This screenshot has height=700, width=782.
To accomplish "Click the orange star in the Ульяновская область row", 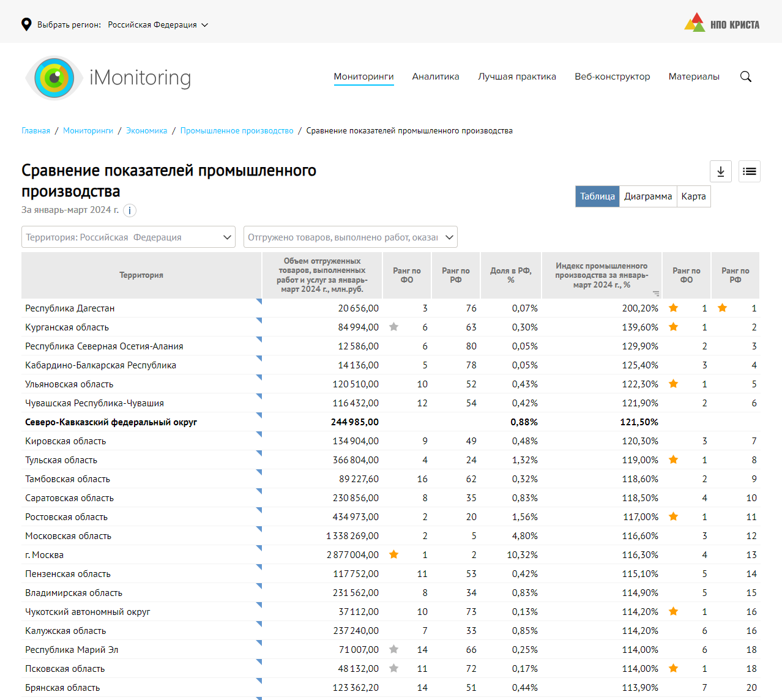I will [x=674, y=384].
